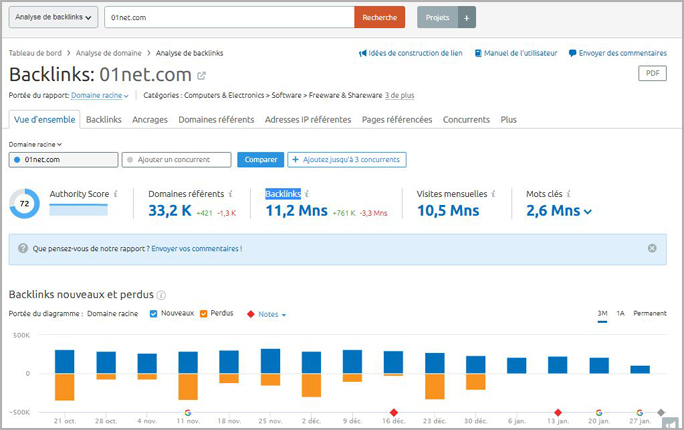Select the 1A time range

point(620,314)
